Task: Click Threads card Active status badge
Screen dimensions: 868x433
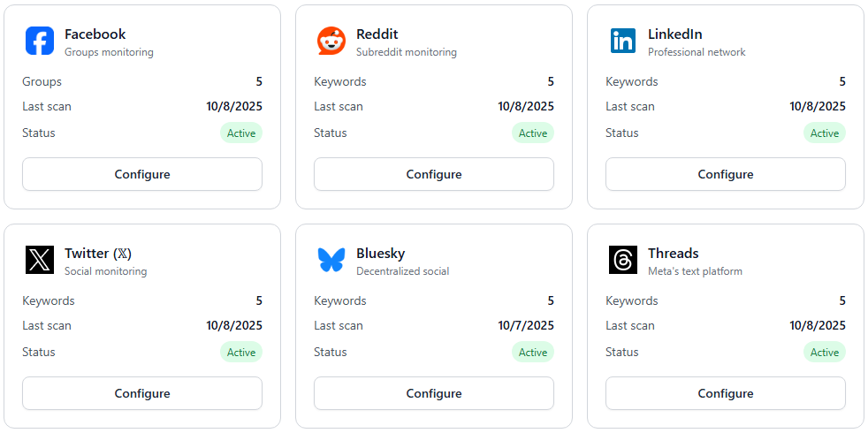Action: 825,353
